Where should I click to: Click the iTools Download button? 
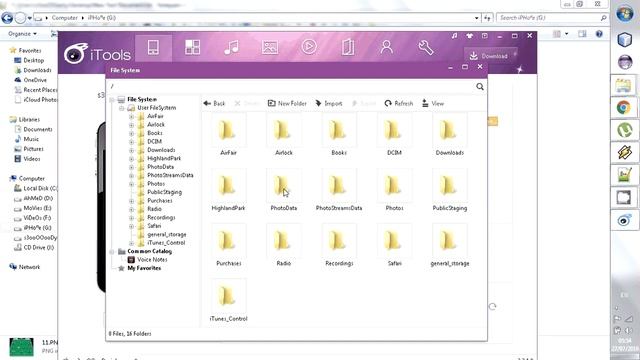click(x=491, y=56)
